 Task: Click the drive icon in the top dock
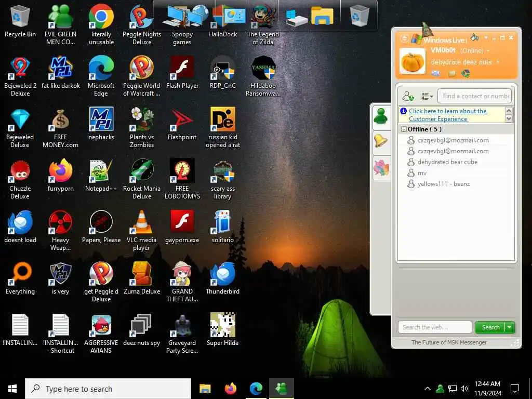tap(296, 17)
